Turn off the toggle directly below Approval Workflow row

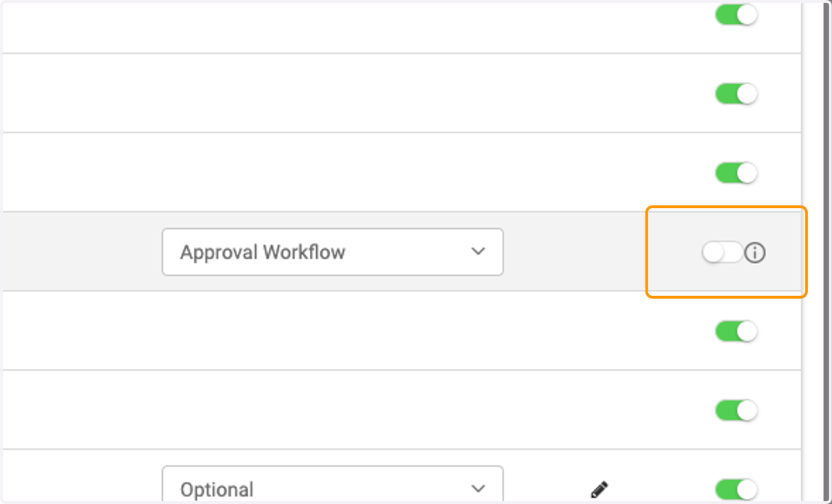point(736,331)
